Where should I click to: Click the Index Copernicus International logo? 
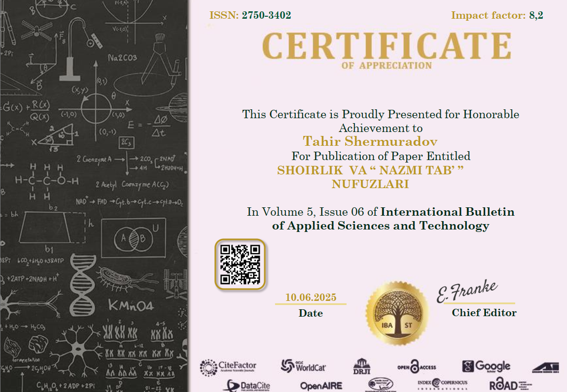[442, 384]
